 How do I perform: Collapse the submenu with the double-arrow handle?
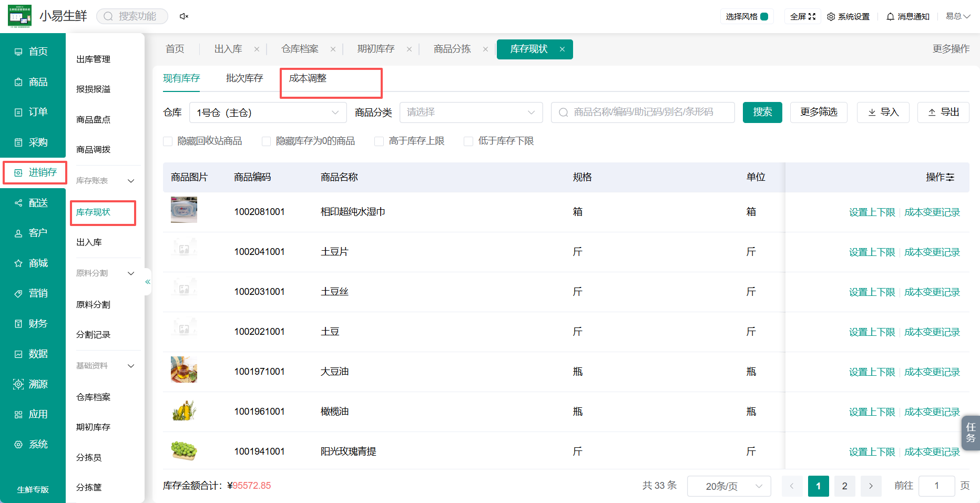[148, 282]
